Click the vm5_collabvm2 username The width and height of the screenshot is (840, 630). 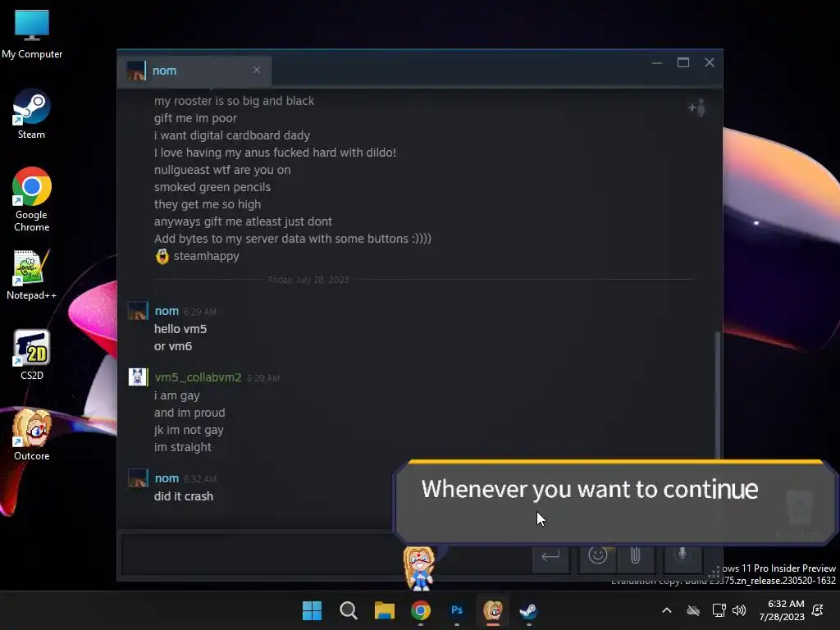coord(199,377)
